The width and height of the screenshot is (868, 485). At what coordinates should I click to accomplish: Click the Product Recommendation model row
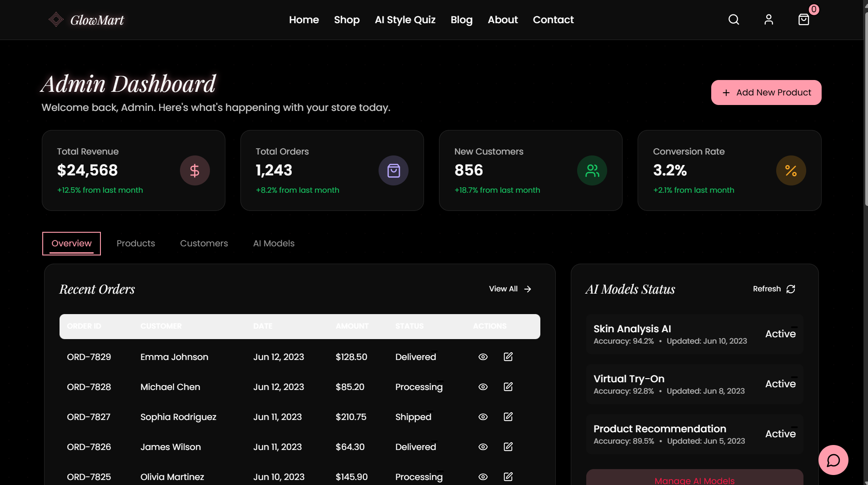[694, 434]
